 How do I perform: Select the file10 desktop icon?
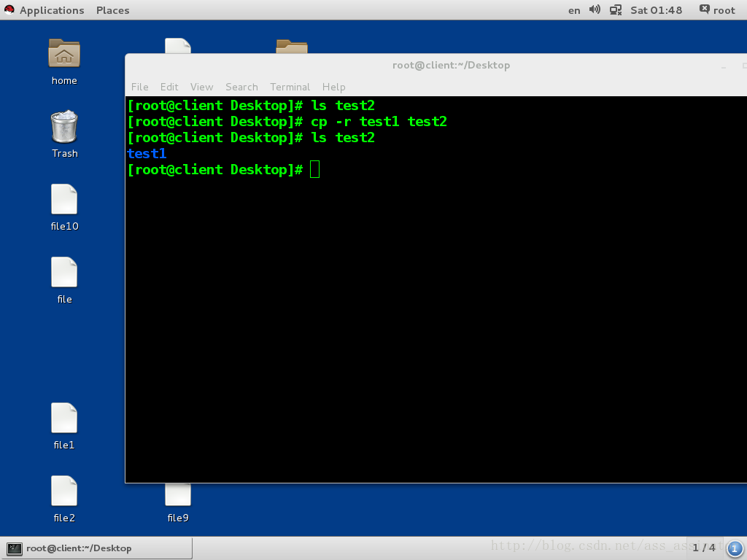pyautogui.click(x=64, y=199)
